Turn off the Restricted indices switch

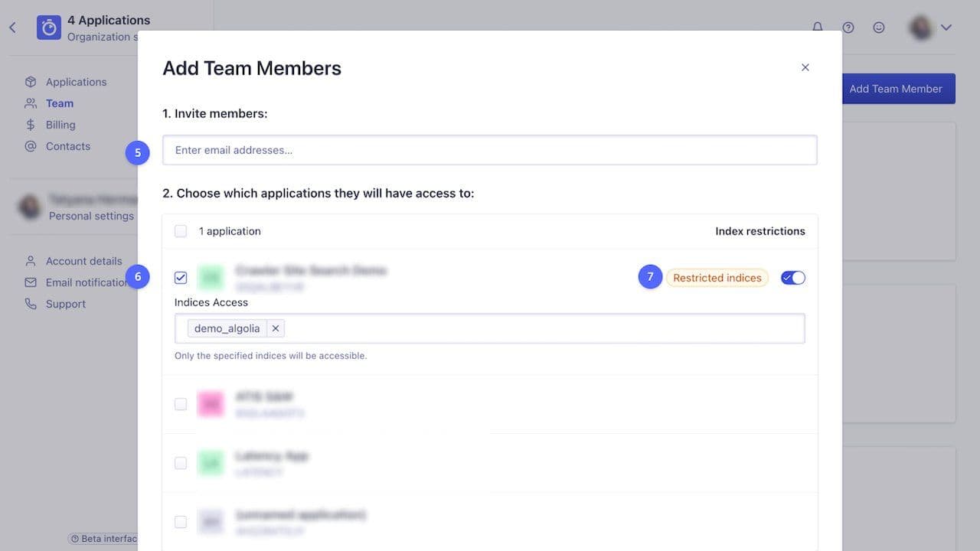point(793,278)
